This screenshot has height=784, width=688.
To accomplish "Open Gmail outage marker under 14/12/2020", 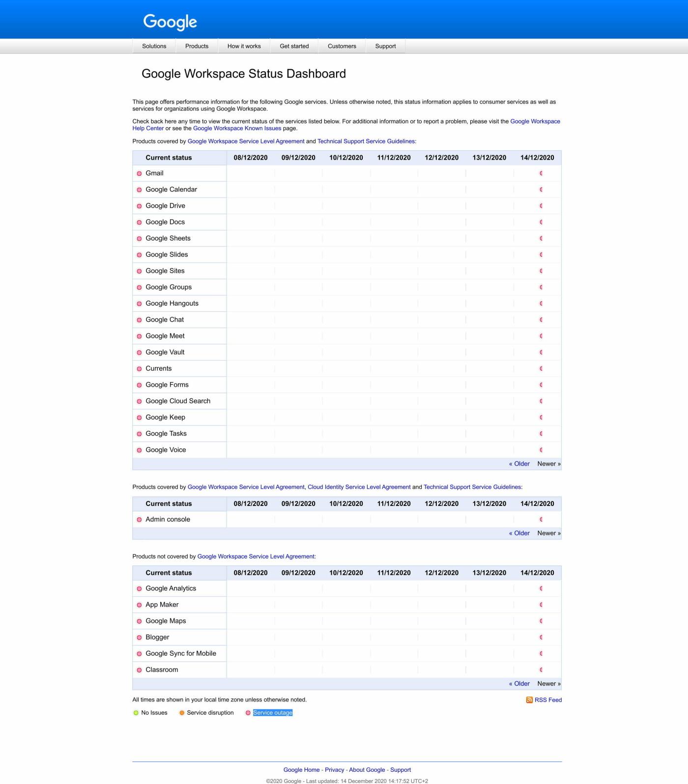I will click(x=541, y=173).
